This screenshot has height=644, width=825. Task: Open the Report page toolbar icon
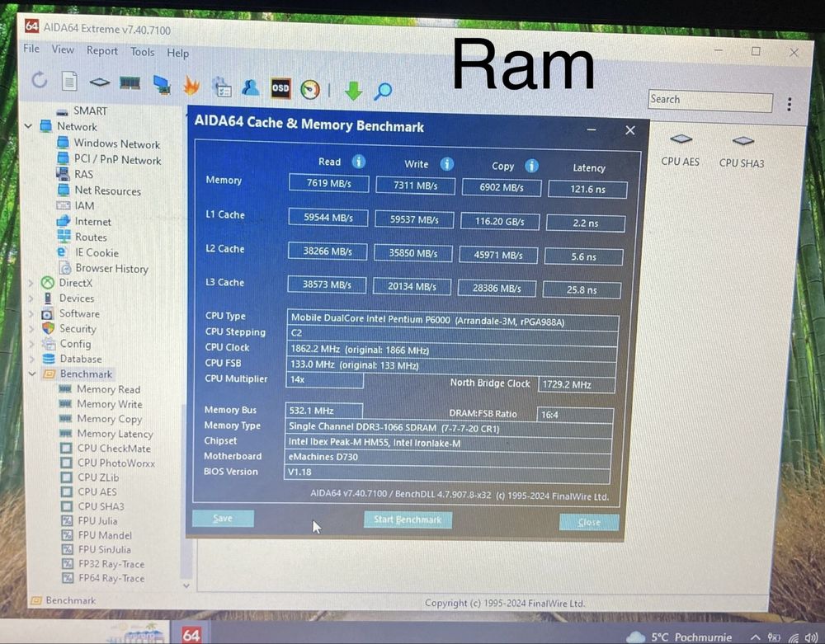69,82
